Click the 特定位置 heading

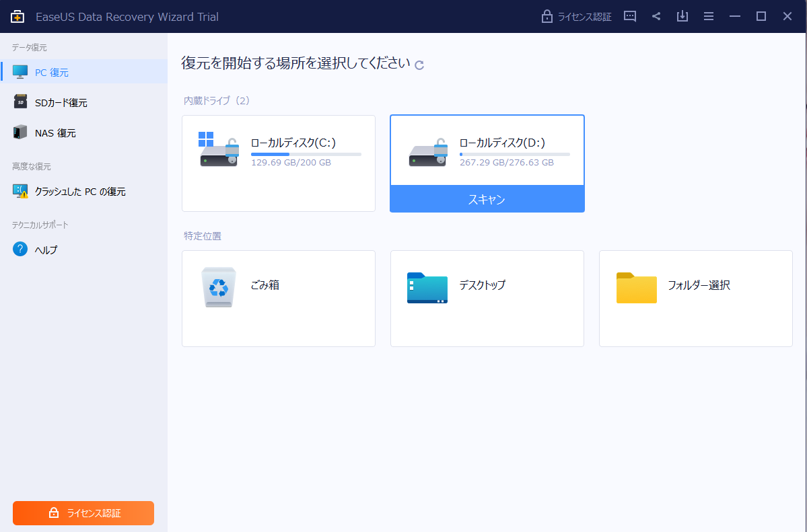(x=203, y=236)
